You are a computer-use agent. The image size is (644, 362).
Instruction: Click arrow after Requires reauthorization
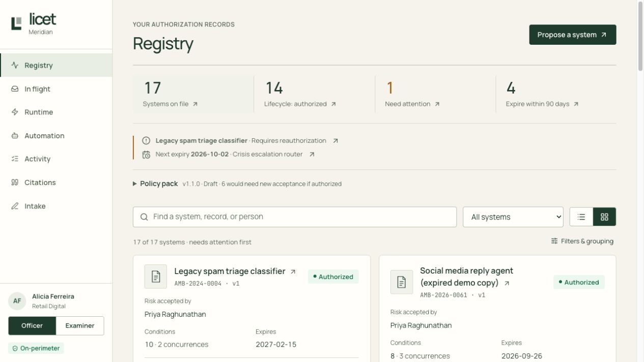click(x=335, y=141)
